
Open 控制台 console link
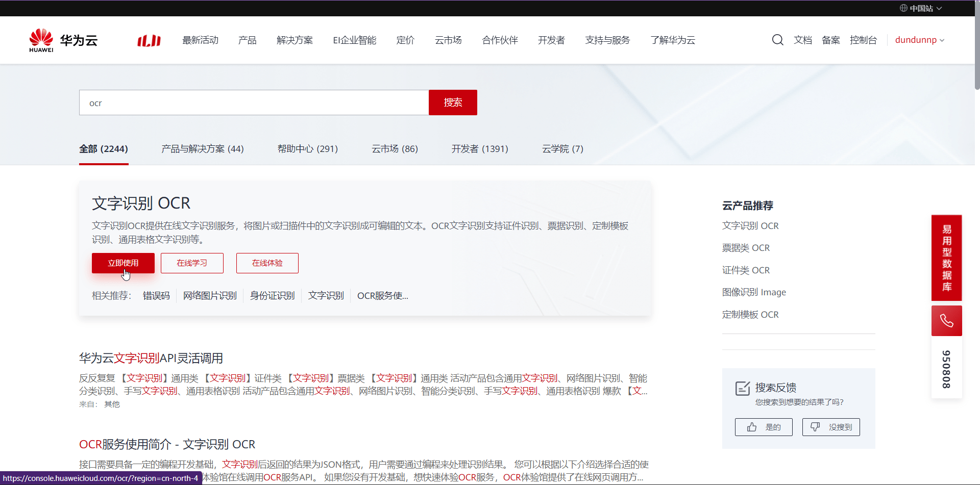click(864, 40)
